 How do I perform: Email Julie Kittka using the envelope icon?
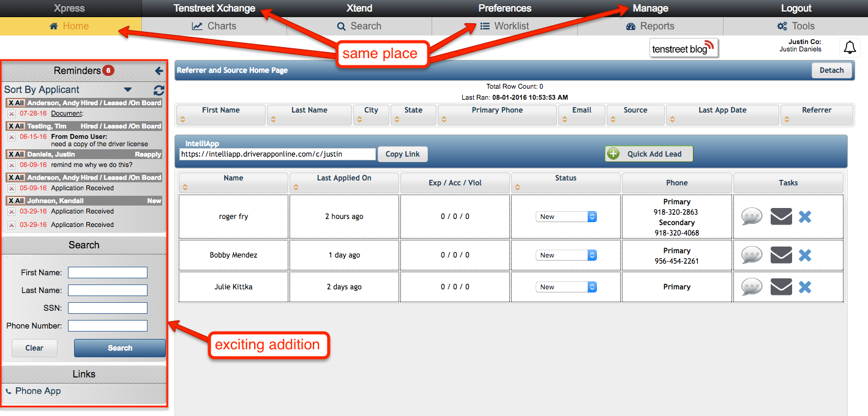click(781, 287)
